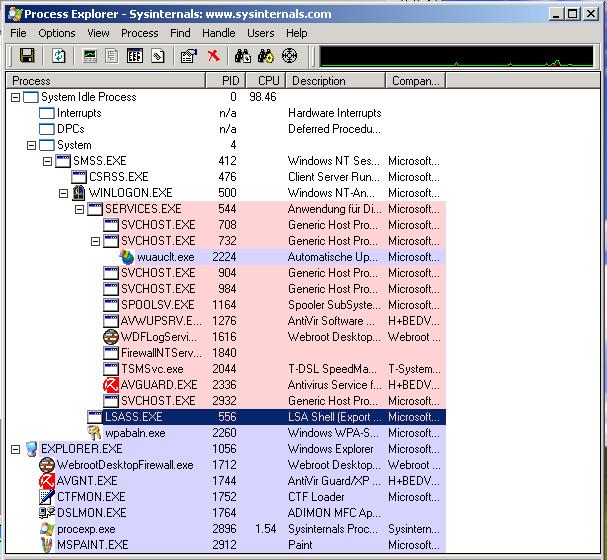Open System Information graph icon in toolbar
607x560 pixels.
point(91,56)
